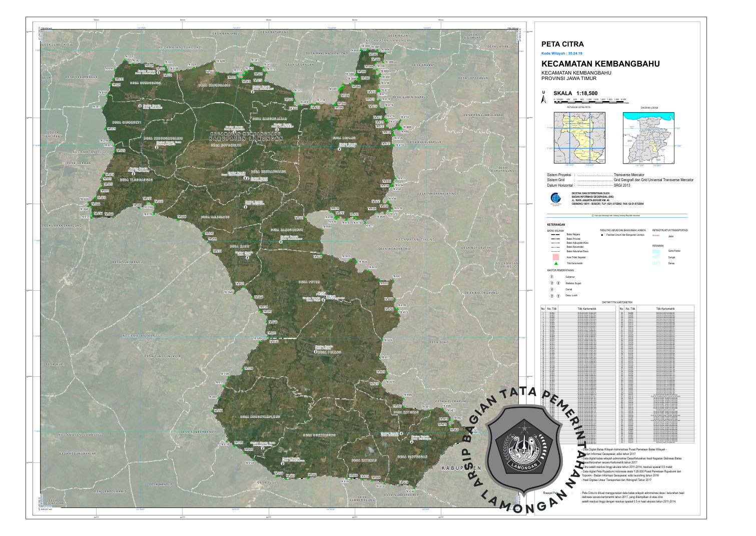This screenshot has height=536, width=756.
Task: Click the DESA PULING label on map
Action: (x=330, y=353)
